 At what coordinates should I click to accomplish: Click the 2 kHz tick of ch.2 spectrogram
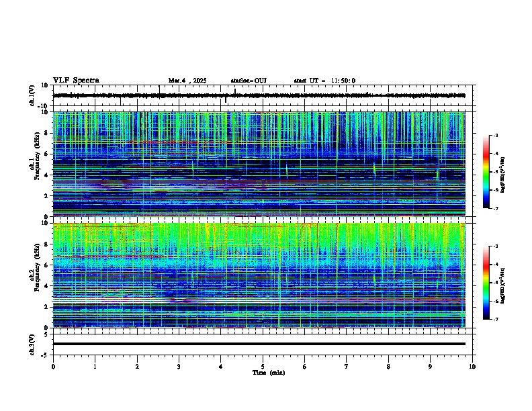click(46, 307)
